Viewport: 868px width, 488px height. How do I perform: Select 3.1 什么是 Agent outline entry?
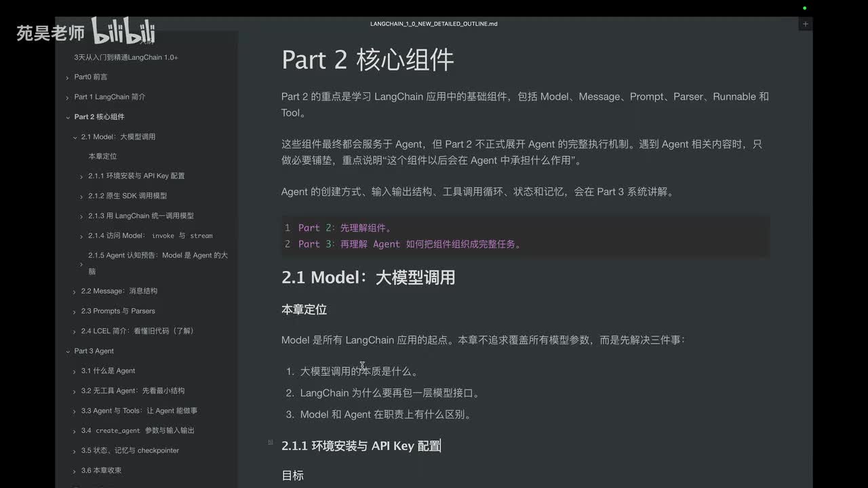click(108, 371)
